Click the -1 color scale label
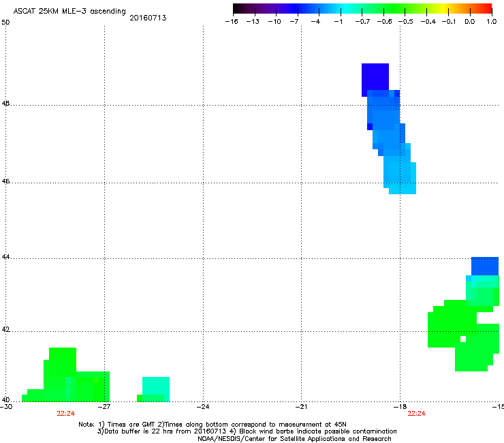Screen dimensions: 504x443 pos(338,22)
